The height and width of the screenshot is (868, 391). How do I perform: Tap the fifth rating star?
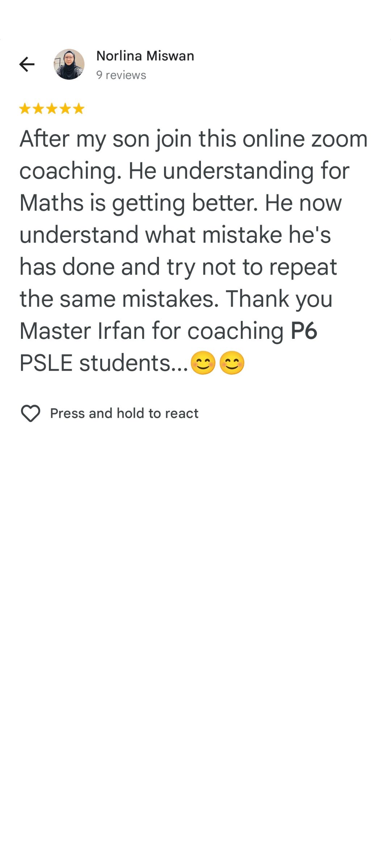coord(79,109)
